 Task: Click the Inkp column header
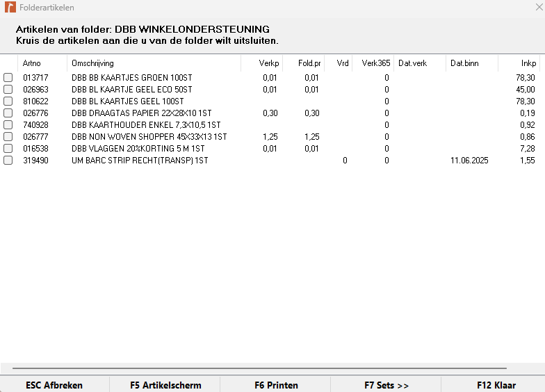pyautogui.click(x=519, y=63)
